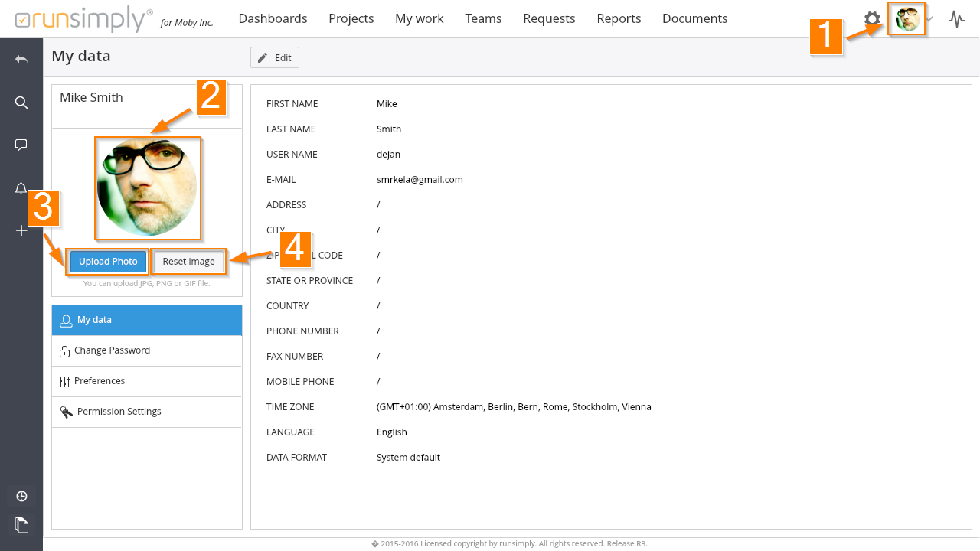Click the plus icon to add new
The height and width of the screenshot is (551, 980).
pyautogui.click(x=21, y=230)
